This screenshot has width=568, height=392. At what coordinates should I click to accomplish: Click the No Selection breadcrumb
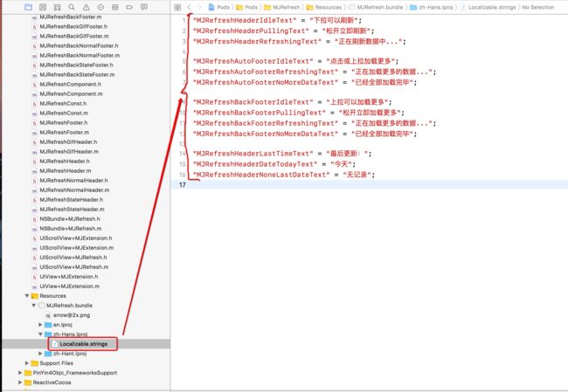538,7
